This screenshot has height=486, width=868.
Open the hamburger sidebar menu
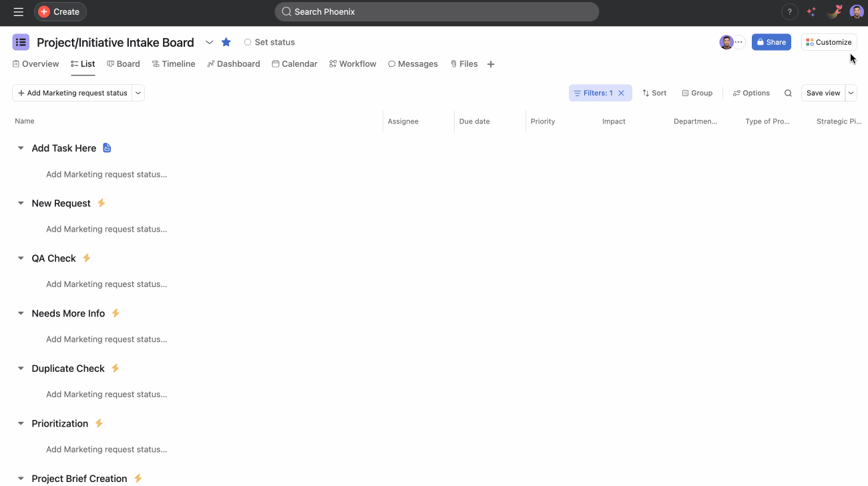coord(18,11)
